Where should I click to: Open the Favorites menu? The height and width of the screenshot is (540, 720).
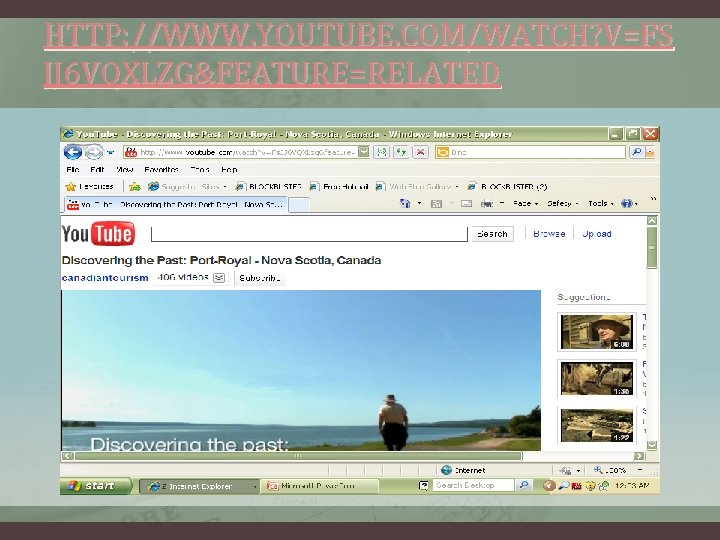[x=161, y=169]
